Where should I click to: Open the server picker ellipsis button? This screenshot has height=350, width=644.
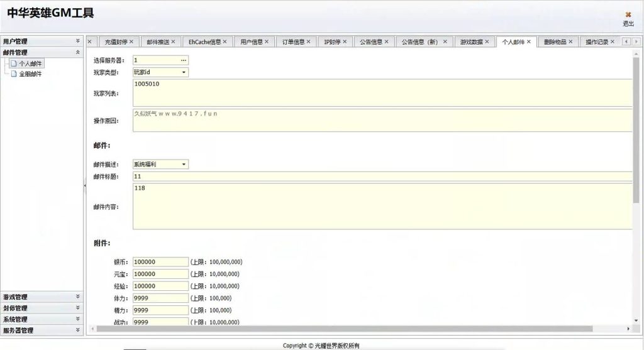[x=184, y=60]
